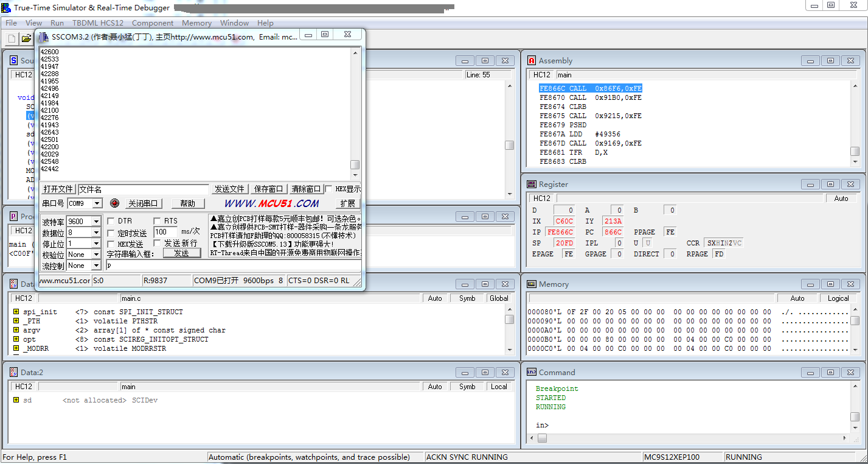The width and height of the screenshot is (868, 464).
Task: Click the 100 ms interval field
Action: 165,232
